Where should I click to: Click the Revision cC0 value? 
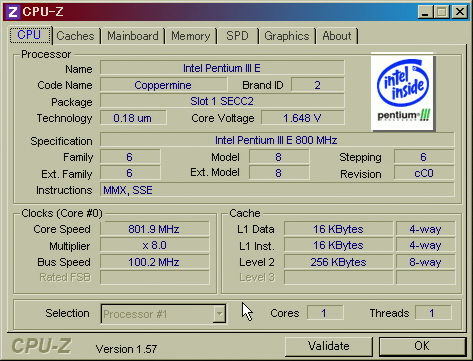click(x=424, y=173)
